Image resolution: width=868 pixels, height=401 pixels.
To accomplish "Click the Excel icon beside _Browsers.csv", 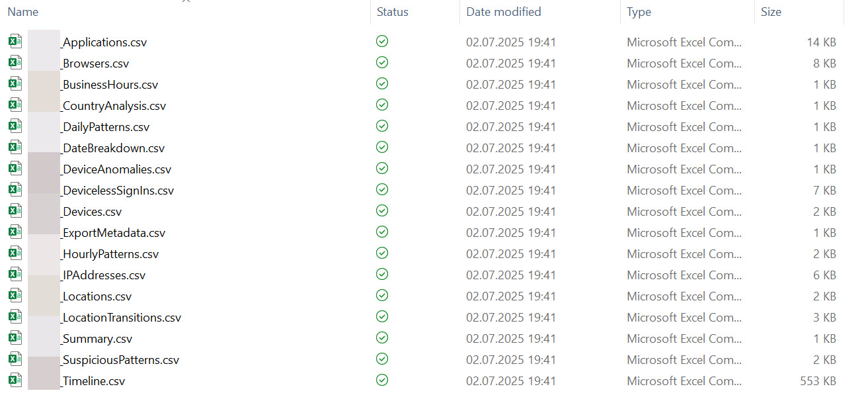I will (15, 63).
